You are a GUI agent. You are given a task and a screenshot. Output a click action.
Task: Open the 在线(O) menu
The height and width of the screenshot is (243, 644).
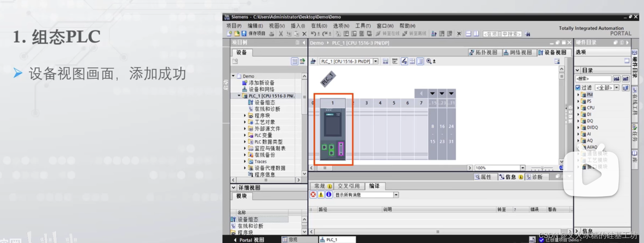319,26
